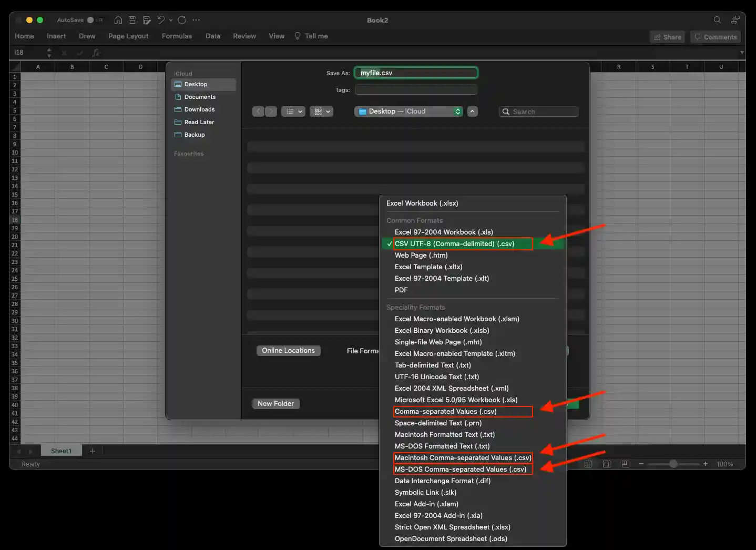Click the dialog back navigation arrow

(x=258, y=111)
